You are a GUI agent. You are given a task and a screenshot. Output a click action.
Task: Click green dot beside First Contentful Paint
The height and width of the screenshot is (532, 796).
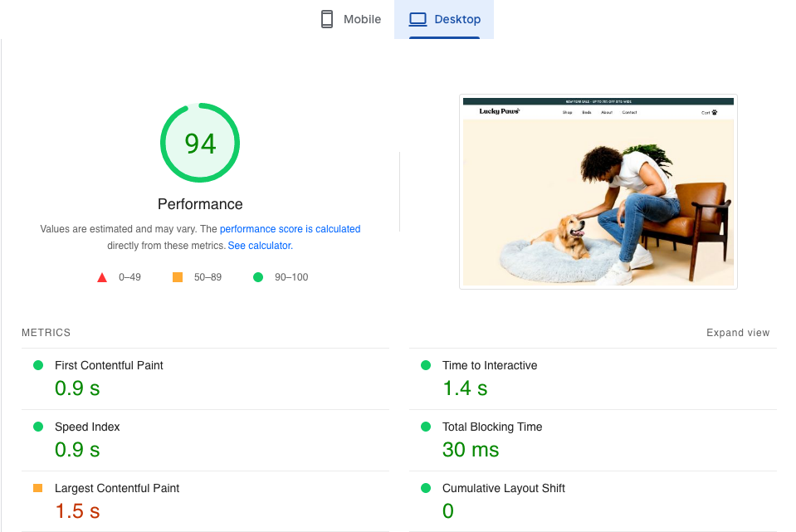click(37, 365)
